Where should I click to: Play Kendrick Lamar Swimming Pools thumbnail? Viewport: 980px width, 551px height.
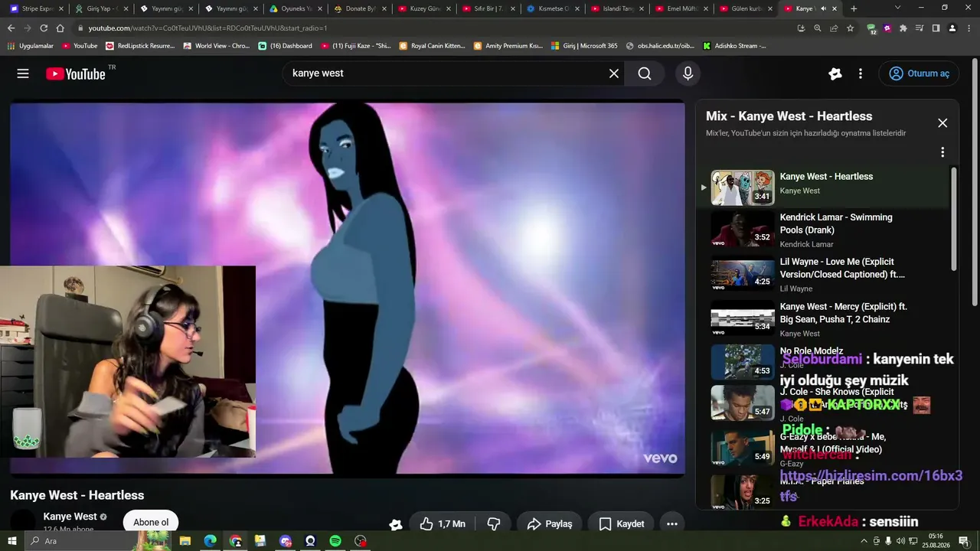(743, 229)
